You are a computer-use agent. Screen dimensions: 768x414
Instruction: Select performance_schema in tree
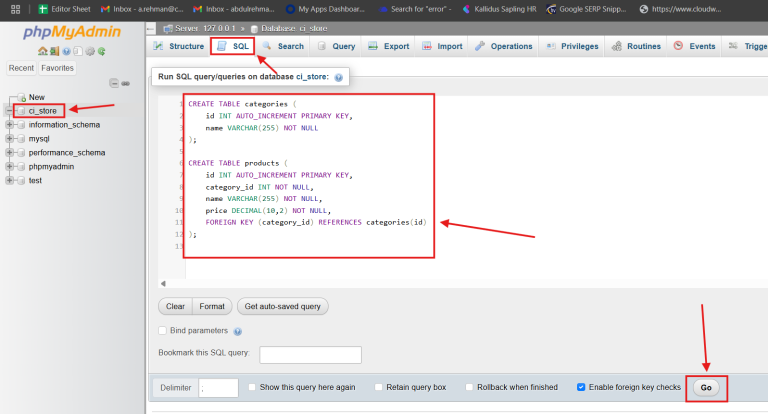coord(67,152)
